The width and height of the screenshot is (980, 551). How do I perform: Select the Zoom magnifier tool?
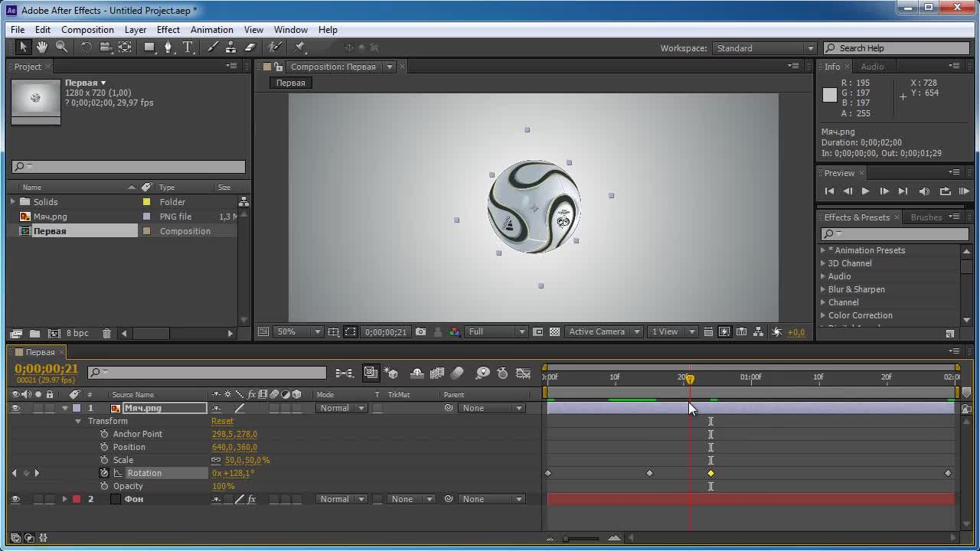(61, 47)
